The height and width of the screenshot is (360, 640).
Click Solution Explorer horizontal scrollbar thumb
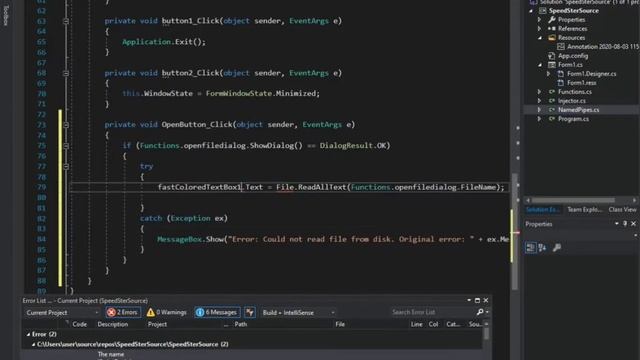573,200
